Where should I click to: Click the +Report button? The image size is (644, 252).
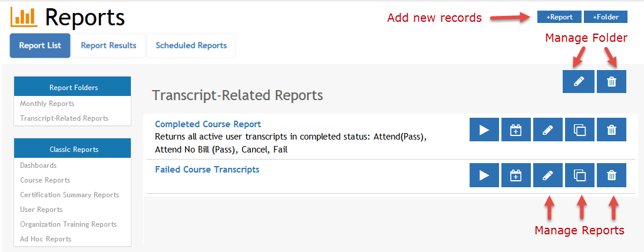(559, 17)
